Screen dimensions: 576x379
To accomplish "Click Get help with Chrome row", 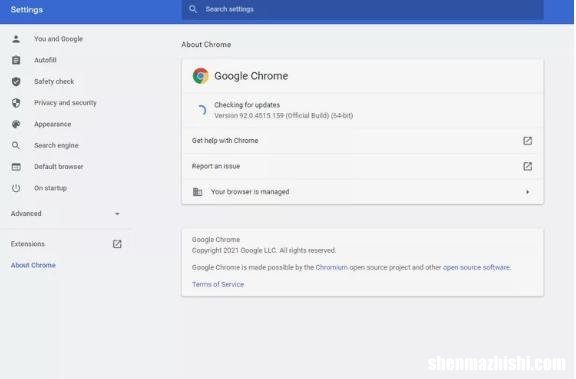I will [x=362, y=141].
